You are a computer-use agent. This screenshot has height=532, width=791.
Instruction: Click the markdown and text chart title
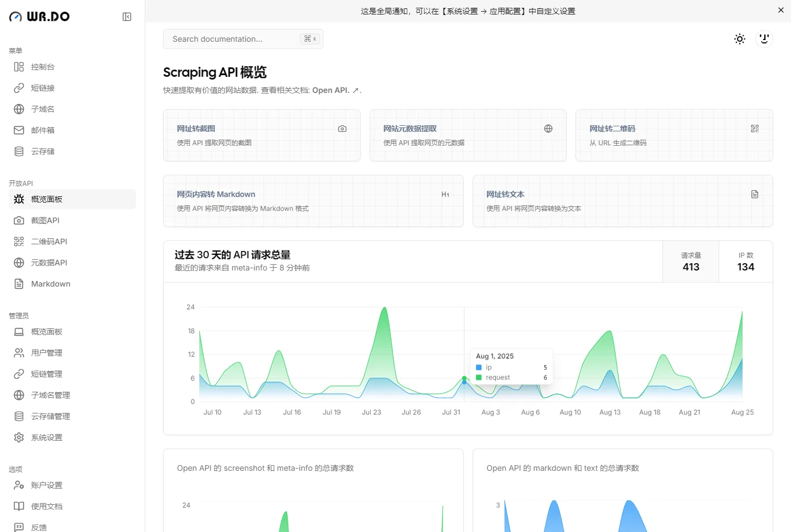(563, 468)
